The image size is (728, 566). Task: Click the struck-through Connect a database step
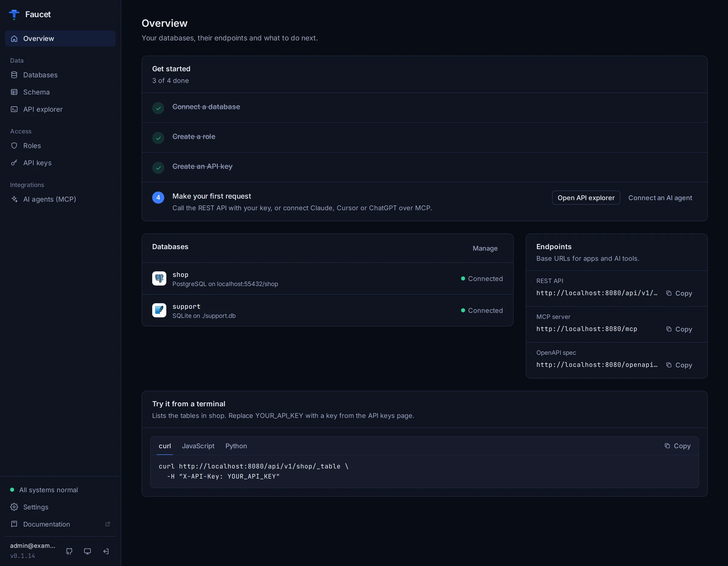(x=206, y=107)
